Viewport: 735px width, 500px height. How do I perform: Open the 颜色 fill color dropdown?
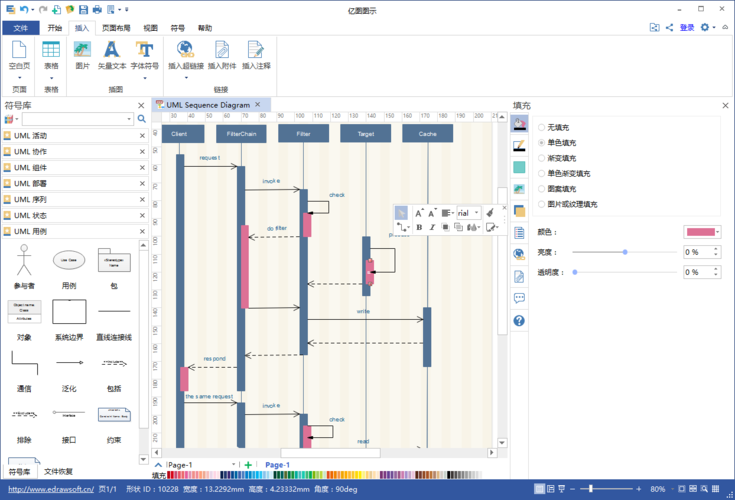[717, 232]
